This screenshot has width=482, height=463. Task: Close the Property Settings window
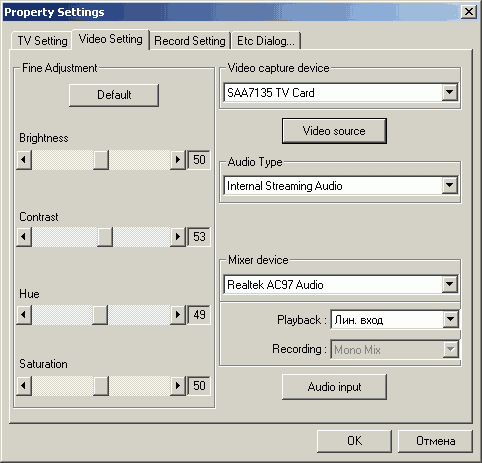pyautogui.click(x=468, y=12)
